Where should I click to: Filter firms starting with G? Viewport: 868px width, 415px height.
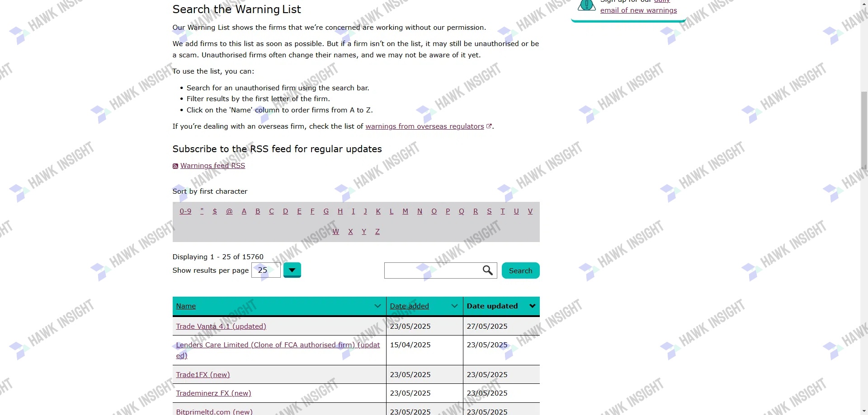coord(326,211)
